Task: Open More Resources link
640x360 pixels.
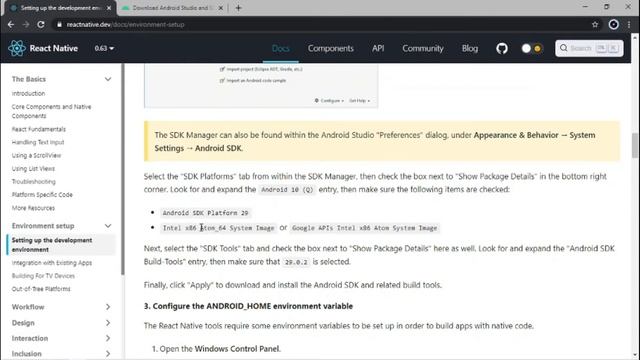Action: coord(33,208)
